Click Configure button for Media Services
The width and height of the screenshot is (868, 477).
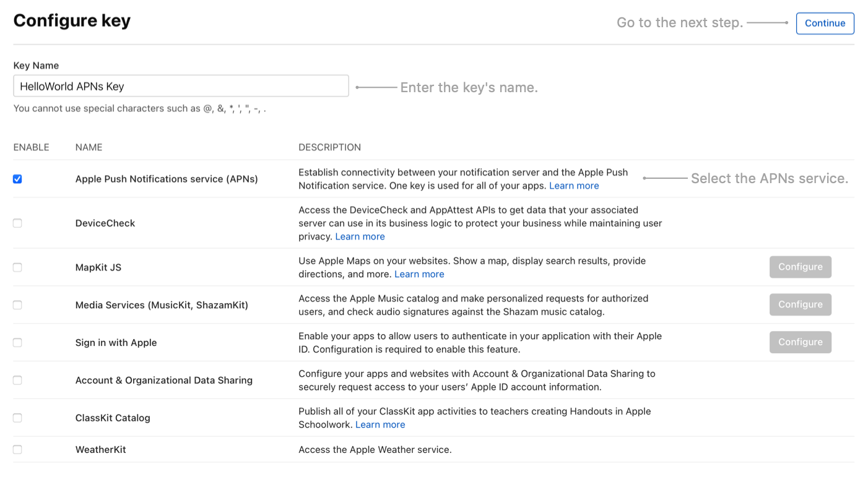(x=801, y=304)
